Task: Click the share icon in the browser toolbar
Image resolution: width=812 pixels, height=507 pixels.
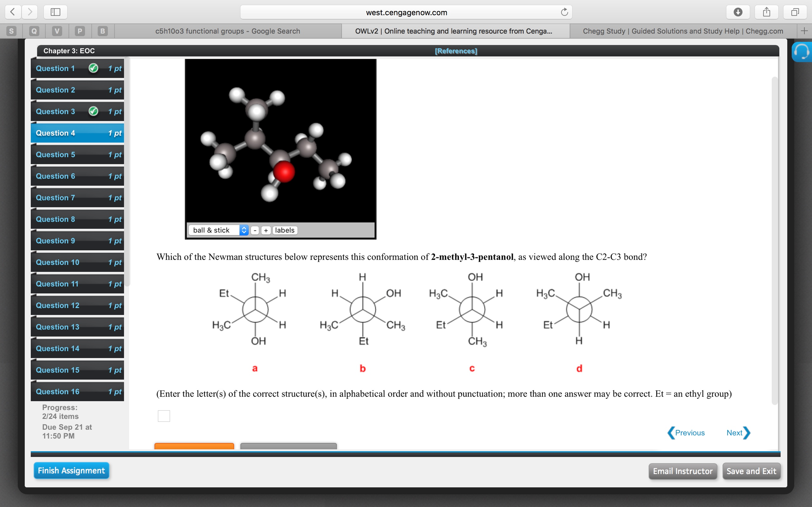Action: [767, 12]
